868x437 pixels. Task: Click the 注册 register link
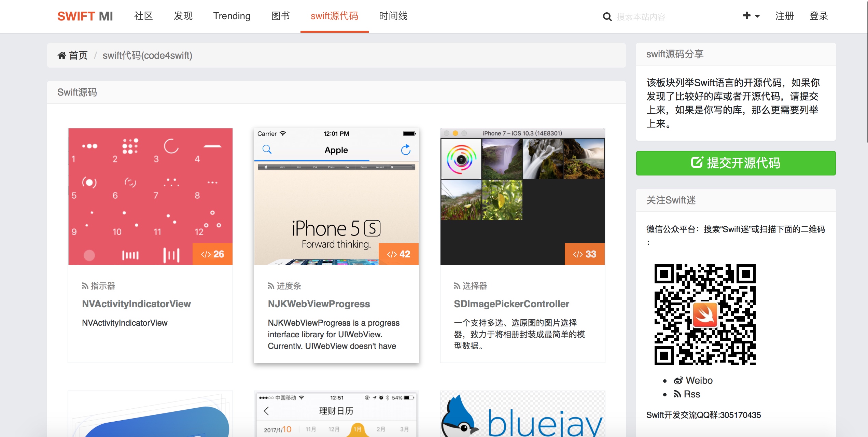[x=784, y=16]
